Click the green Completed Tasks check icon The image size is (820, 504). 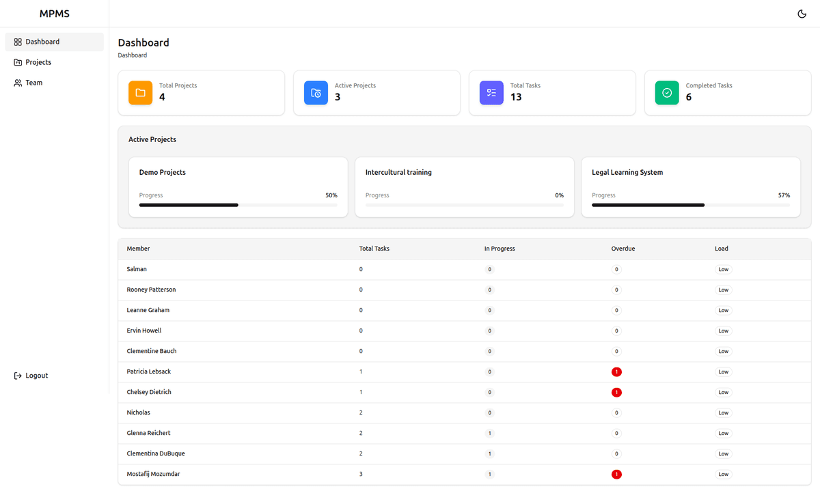click(667, 93)
